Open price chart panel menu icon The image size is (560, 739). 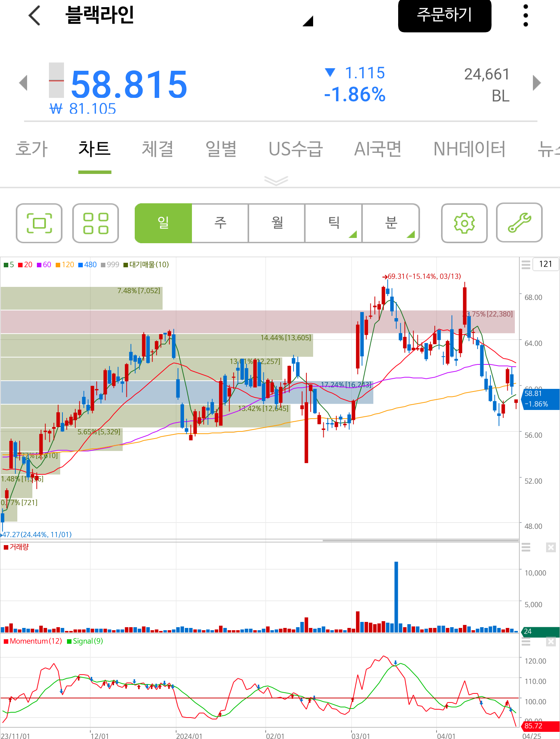pos(526,264)
